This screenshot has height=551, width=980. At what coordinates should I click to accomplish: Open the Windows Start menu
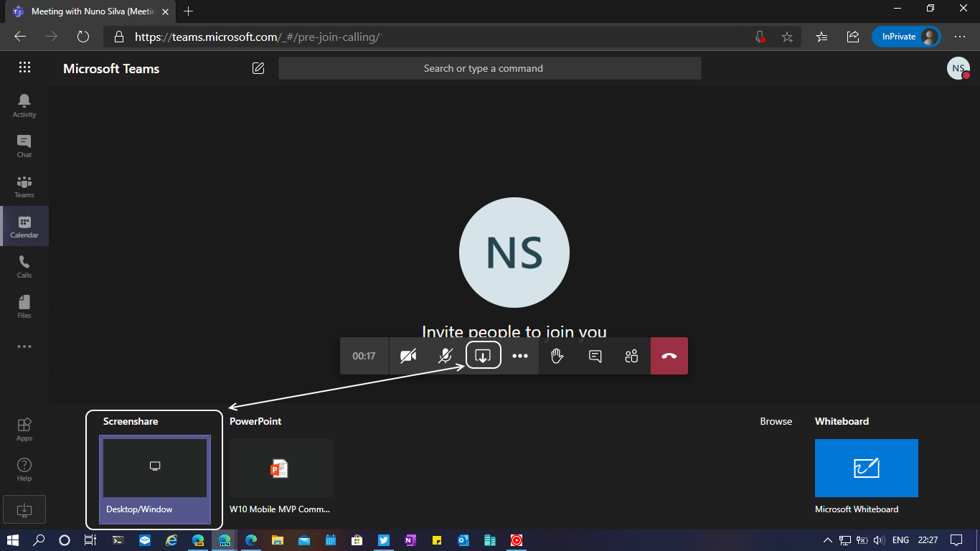[x=13, y=540]
